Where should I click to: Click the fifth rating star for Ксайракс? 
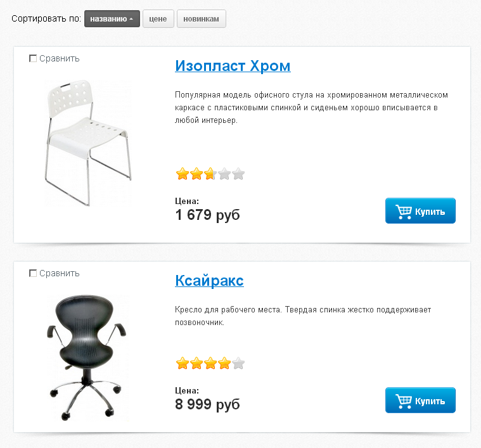point(238,363)
